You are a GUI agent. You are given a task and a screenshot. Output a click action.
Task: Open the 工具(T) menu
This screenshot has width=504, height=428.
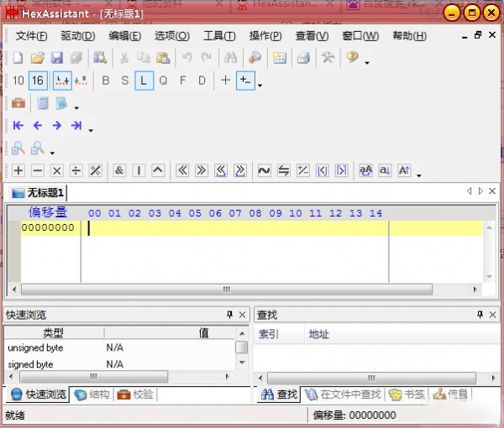pyautogui.click(x=219, y=36)
